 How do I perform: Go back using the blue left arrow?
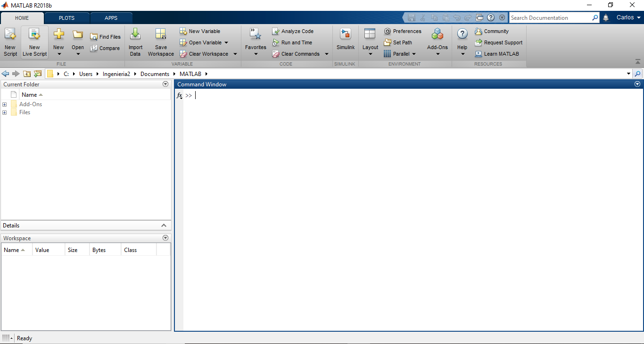tap(6, 74)
